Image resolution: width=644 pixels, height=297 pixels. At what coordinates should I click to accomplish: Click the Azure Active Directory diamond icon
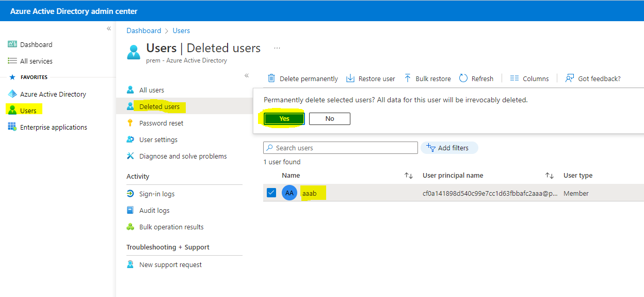12,94
